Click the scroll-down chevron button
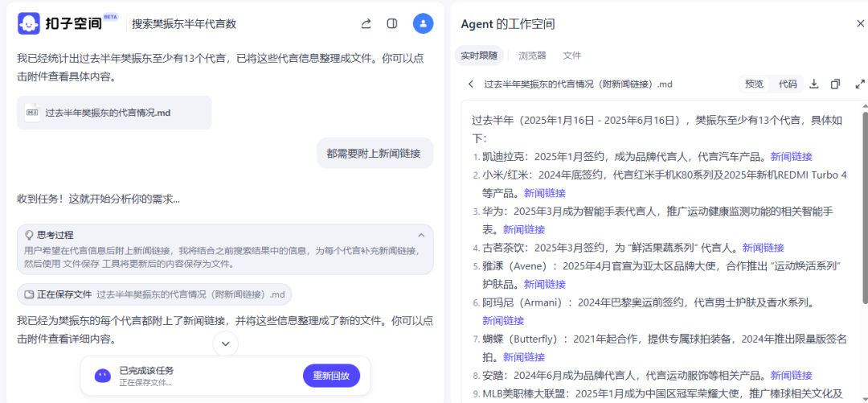Viewport: 868px width, 403px height. [x=225, y=343]
